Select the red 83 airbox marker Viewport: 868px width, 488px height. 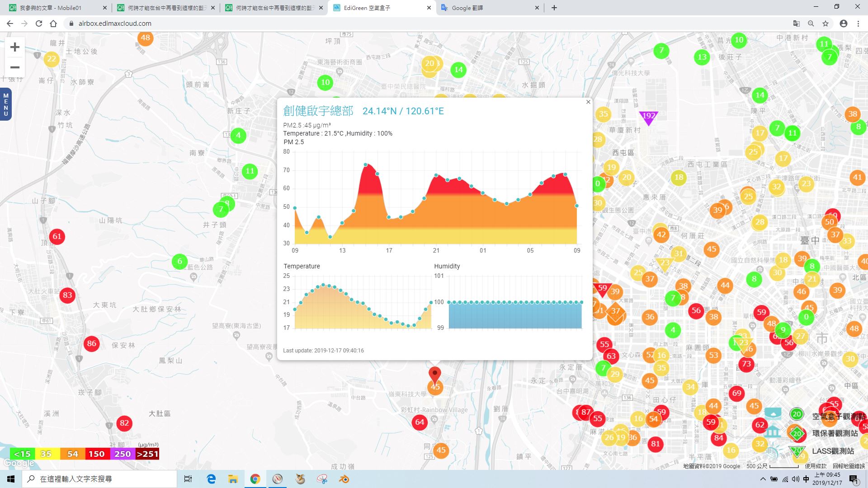(67, 295)
